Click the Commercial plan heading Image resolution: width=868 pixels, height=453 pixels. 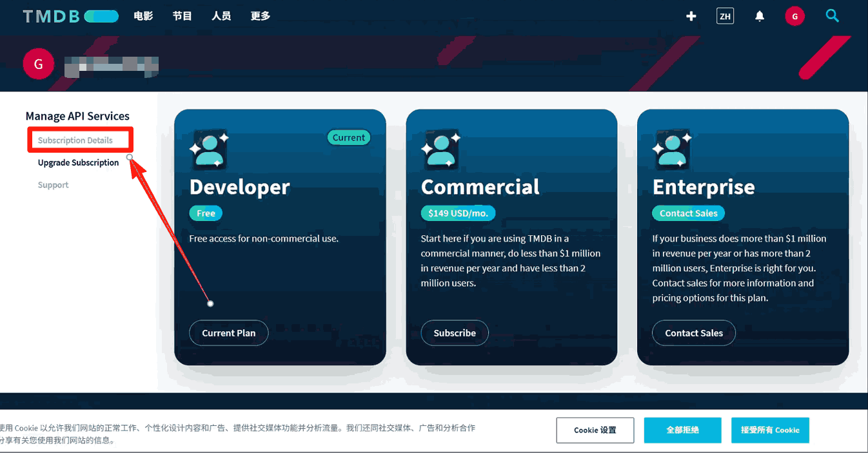[480, 187]
